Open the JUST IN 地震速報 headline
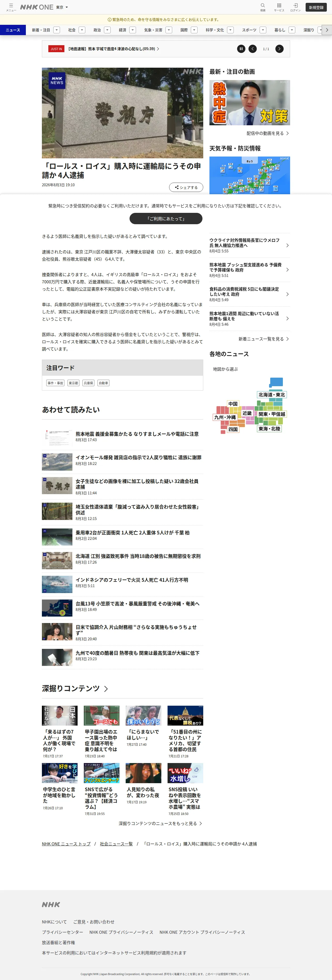The height and width of the screenshot is (980, 332). [x=114, y=49]
